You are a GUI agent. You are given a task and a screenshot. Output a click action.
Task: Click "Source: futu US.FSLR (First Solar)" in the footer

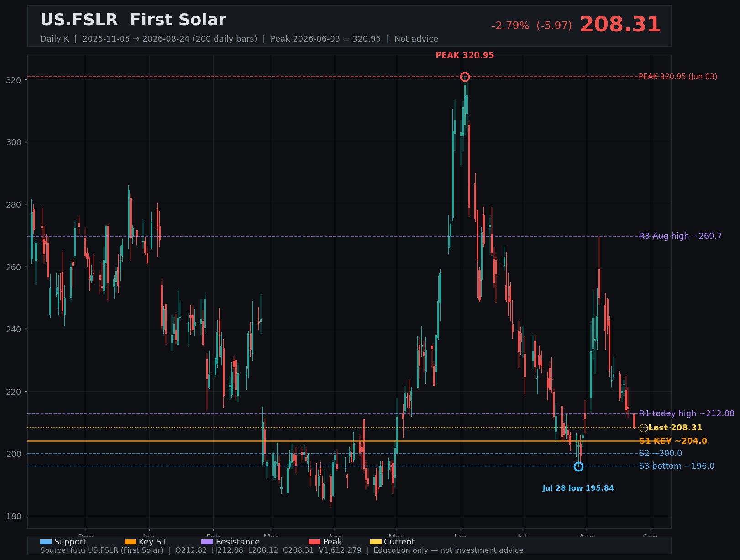[x=102, y=550]
